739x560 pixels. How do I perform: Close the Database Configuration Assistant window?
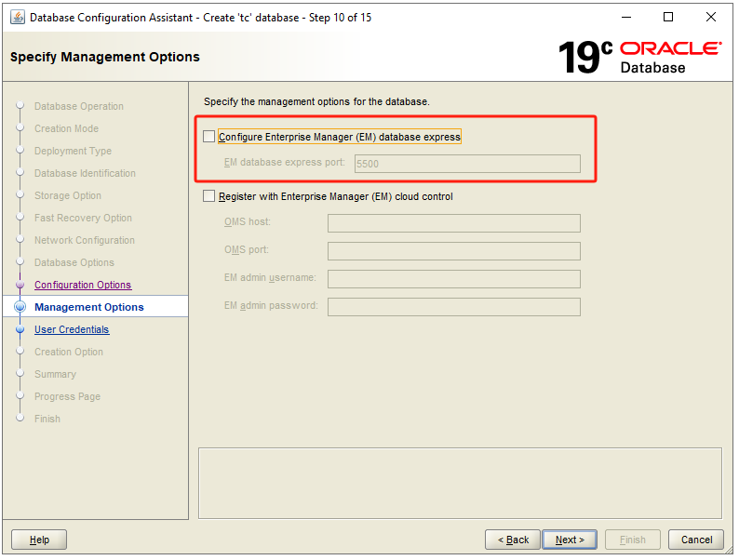coord(711,18)
